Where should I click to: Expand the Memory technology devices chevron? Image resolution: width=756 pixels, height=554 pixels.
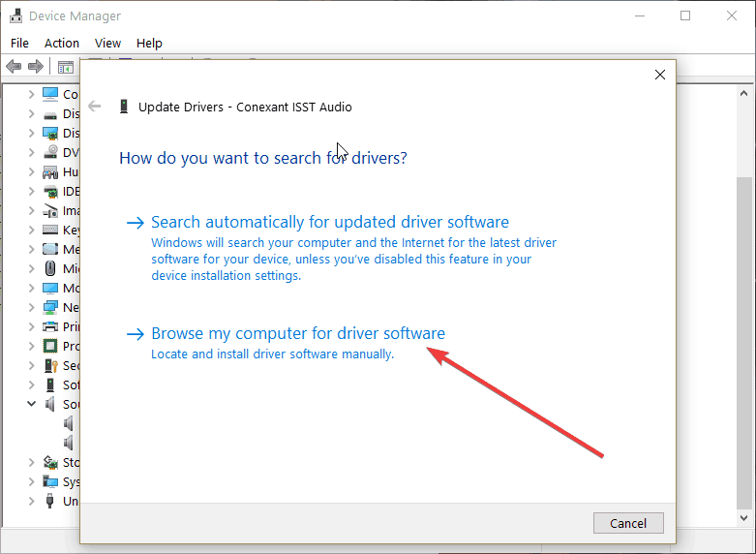[x=31, y=249]
